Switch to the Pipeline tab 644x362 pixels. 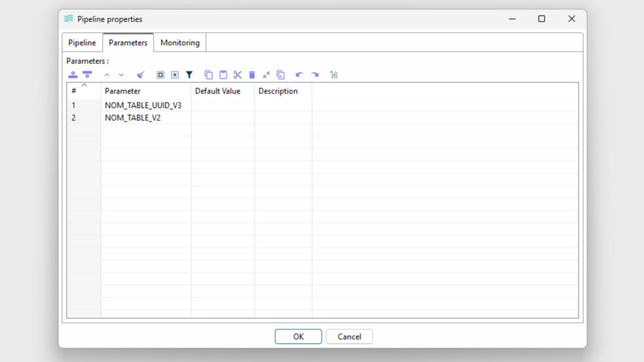(82, 43)
